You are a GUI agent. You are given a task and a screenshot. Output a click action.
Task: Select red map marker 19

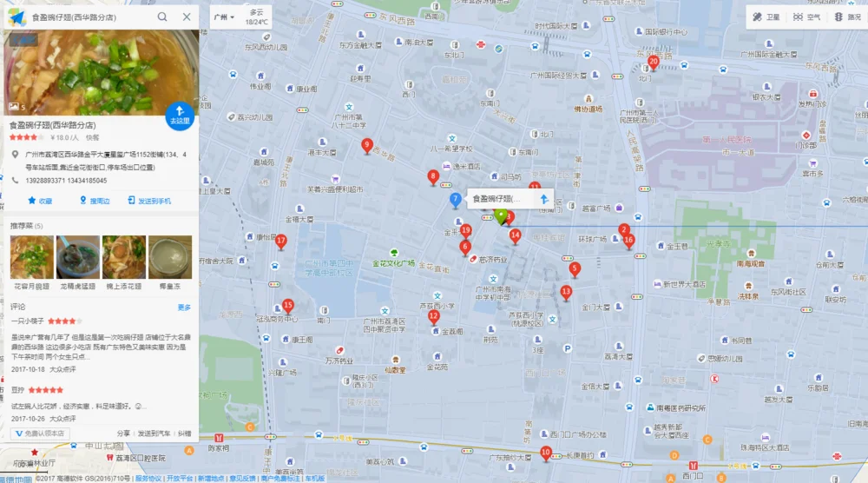466,230
